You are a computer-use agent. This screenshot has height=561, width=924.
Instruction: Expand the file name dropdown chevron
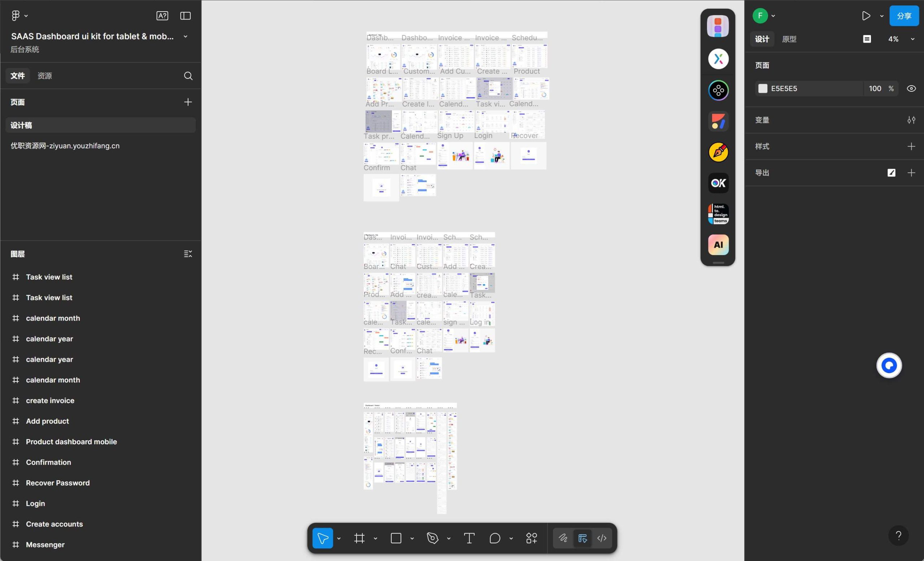click(185, 36)
